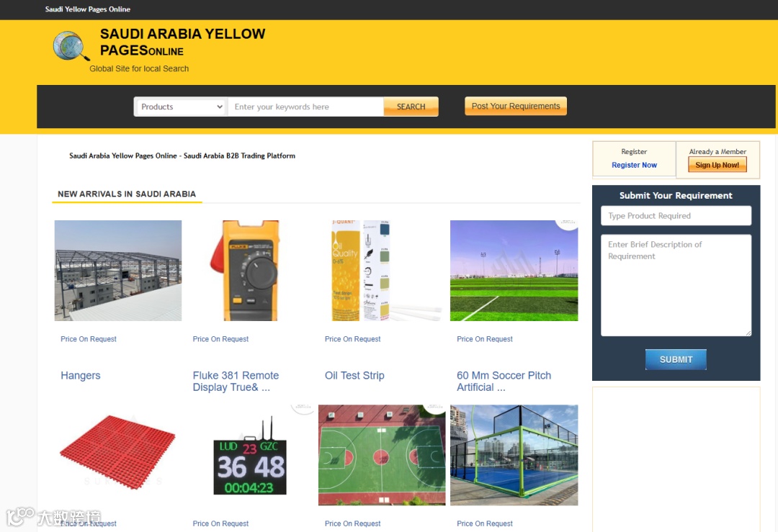Click the globe magnifier site logo
The height and width of the screenshot is (532, 778).
71,46
